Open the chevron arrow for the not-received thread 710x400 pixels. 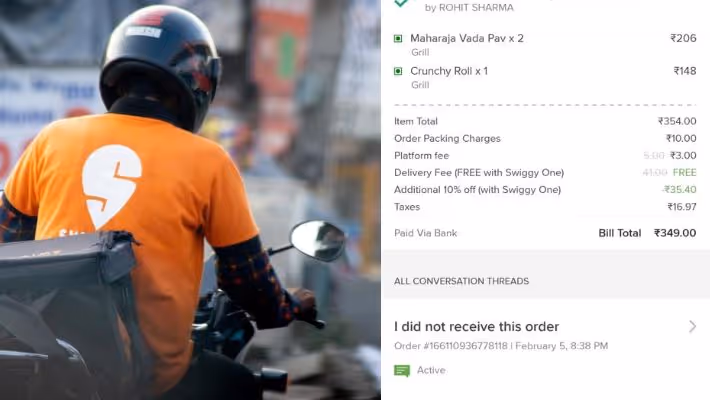(x=692, y=327)
